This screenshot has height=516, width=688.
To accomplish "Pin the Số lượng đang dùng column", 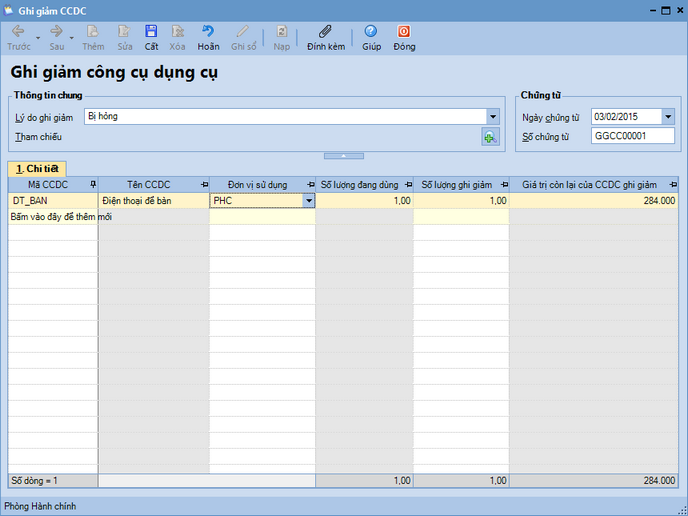I will [408, 185].
